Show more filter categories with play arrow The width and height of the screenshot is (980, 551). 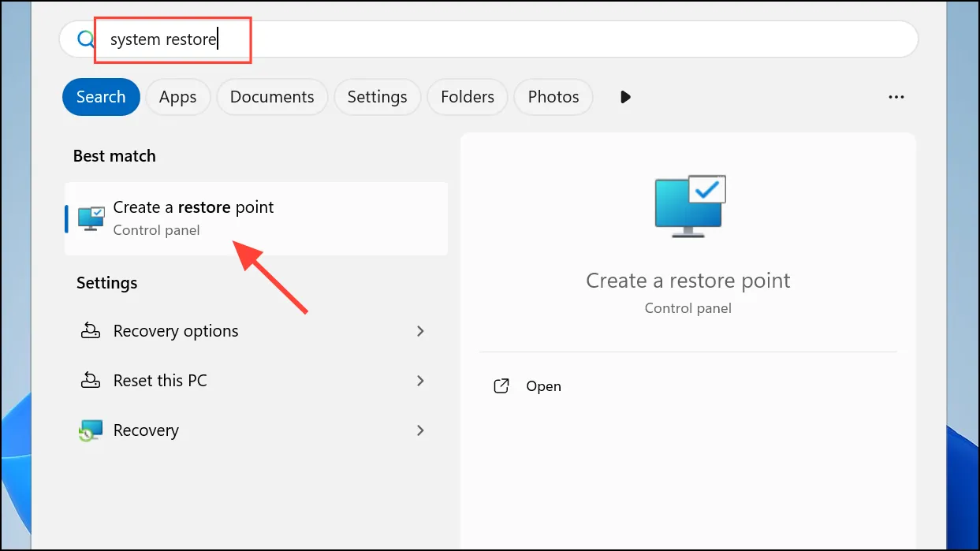[x=625, y=97]
